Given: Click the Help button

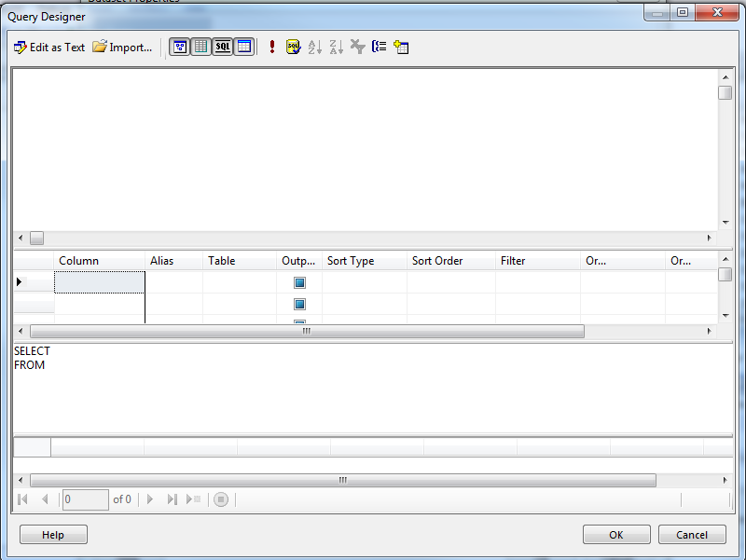Looking at the screenshot, I should click(53, 535).
